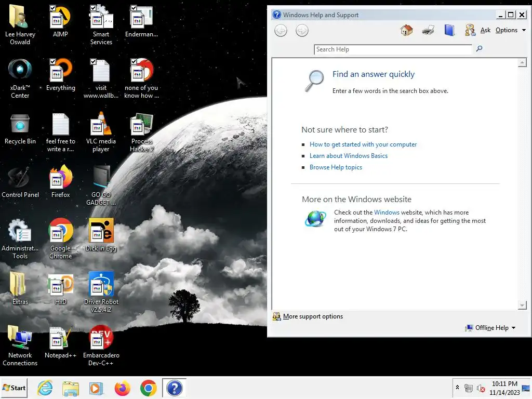The height and width of the screenshot is (399, 532).
Task: Select VLC media player shortcut
Action: [101, 132]
